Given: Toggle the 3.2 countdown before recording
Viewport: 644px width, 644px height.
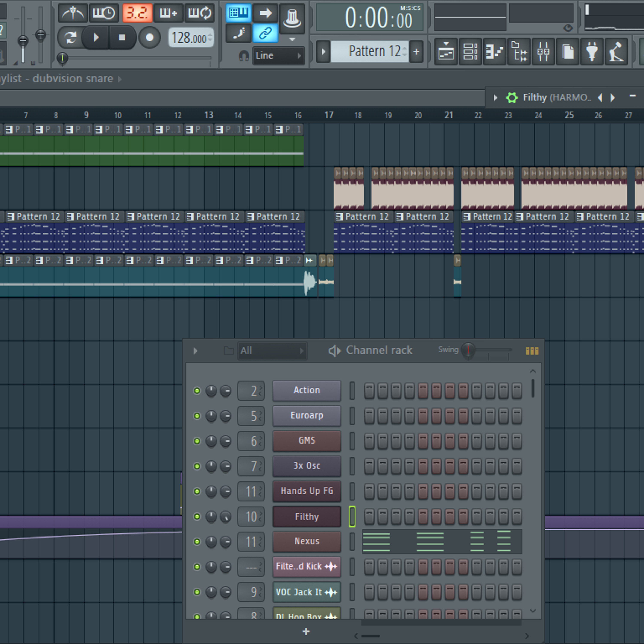Looking at the screenshot, I should tap(137, 13).
